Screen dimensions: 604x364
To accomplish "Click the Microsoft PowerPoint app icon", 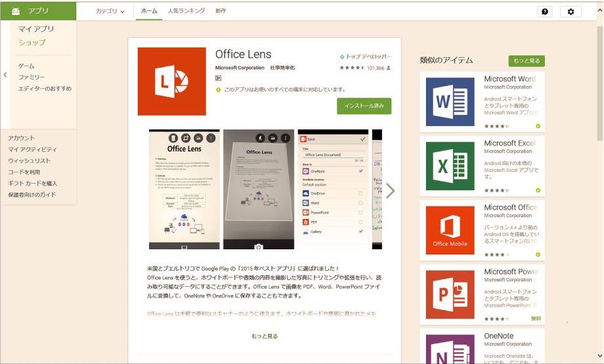I will 450,294.
